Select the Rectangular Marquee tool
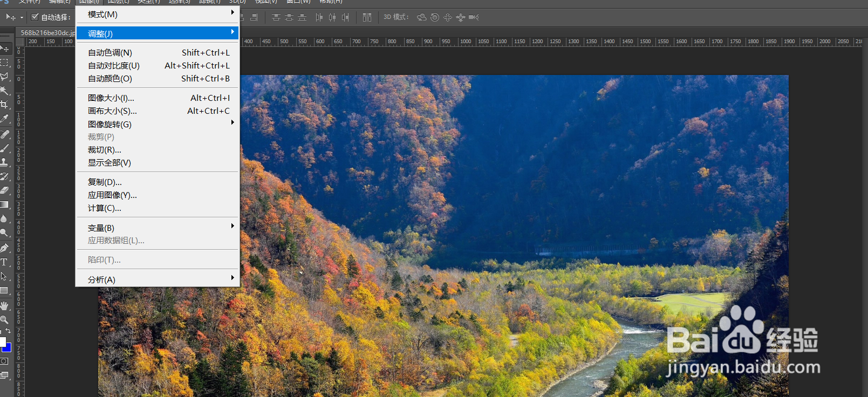This screenshot has width=868, height=397. [x=4, y=63]
